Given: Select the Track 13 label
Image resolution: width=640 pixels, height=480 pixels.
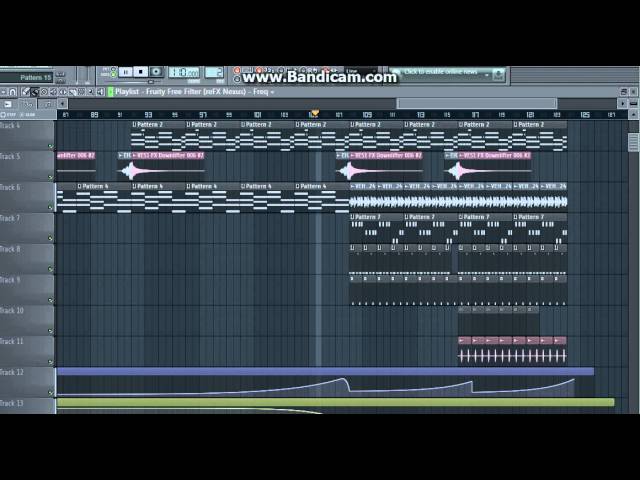Looking at the screenshot, I should (x=12, y=403).
